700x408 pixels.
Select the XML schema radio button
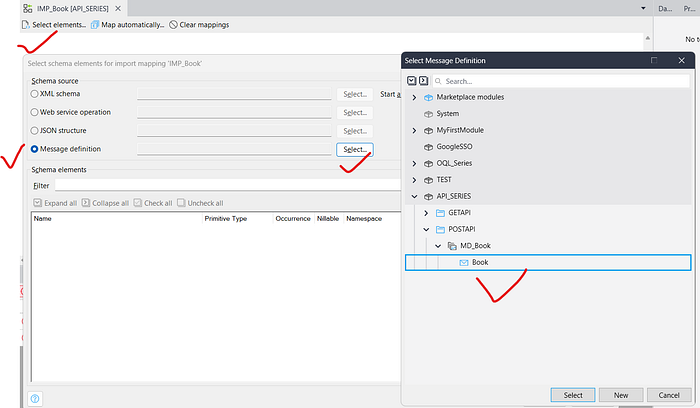[35, 93]
